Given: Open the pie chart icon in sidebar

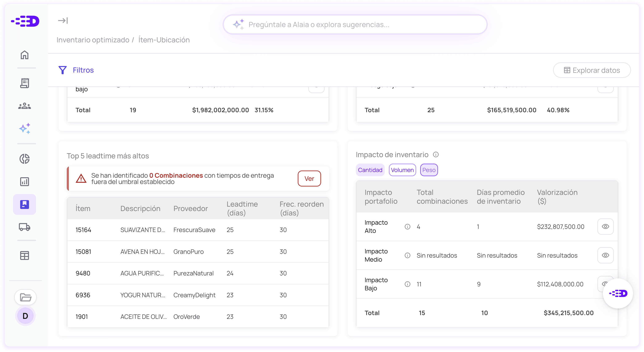Looking at the screenshot, I should point(25,159).
